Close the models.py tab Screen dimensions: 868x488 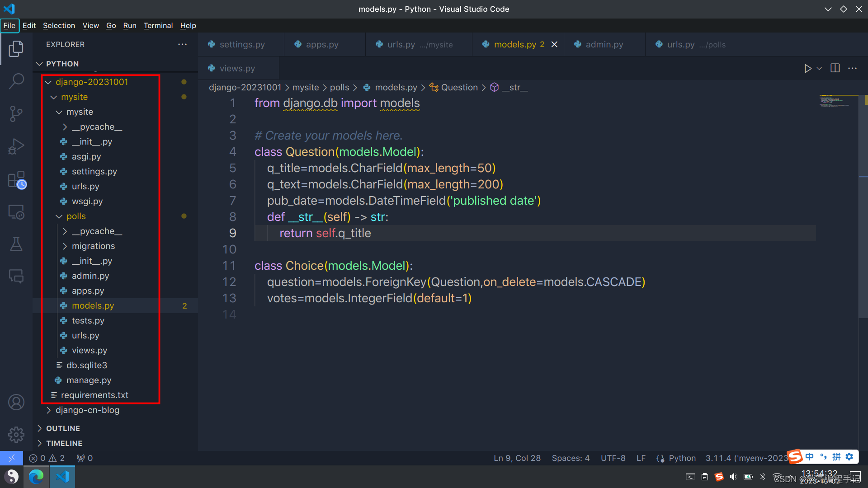554,44
